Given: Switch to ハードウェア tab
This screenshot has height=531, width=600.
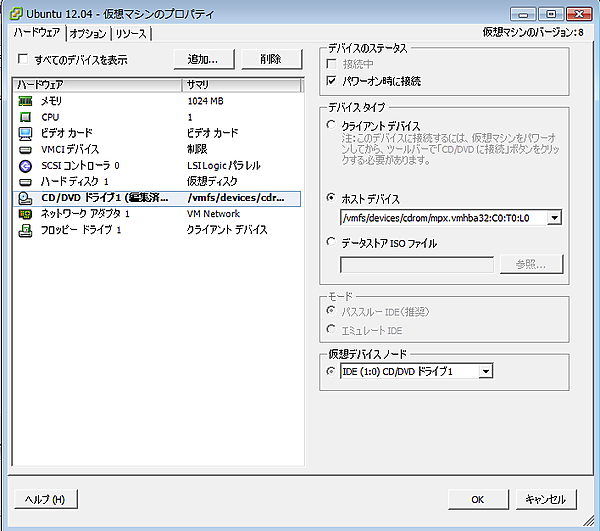Looking at the screenshot, I should click(37, 33).
